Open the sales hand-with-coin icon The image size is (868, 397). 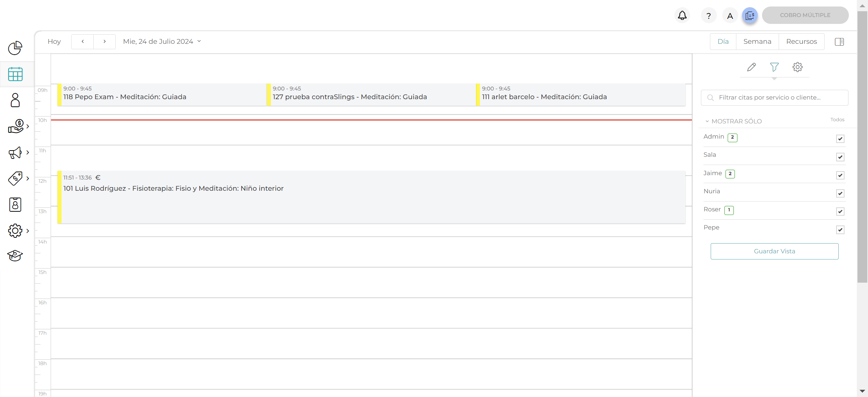coord(16,126)
